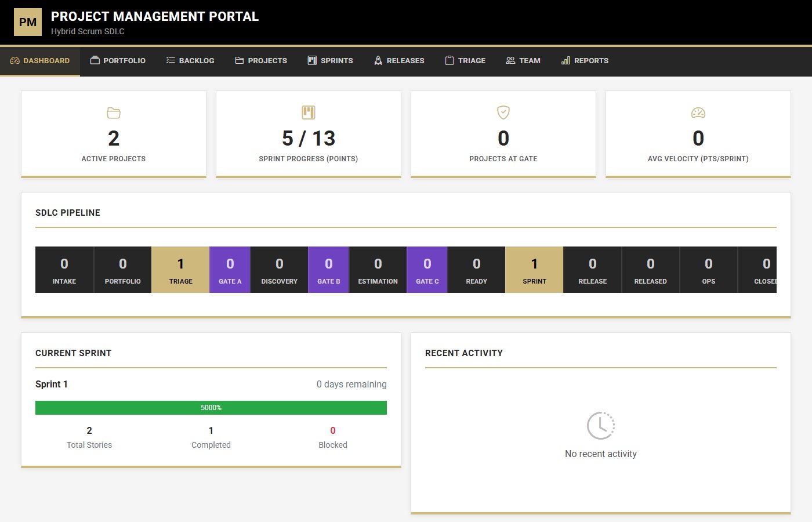Select the Sprint pipeline stage
The height and width of the screenshot is (522, 812).
(x=534, y=270)
